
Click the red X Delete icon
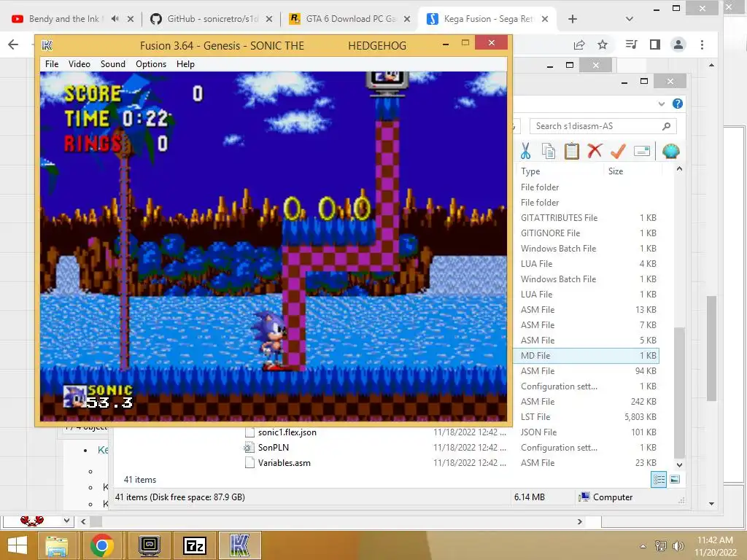(595, 151)
